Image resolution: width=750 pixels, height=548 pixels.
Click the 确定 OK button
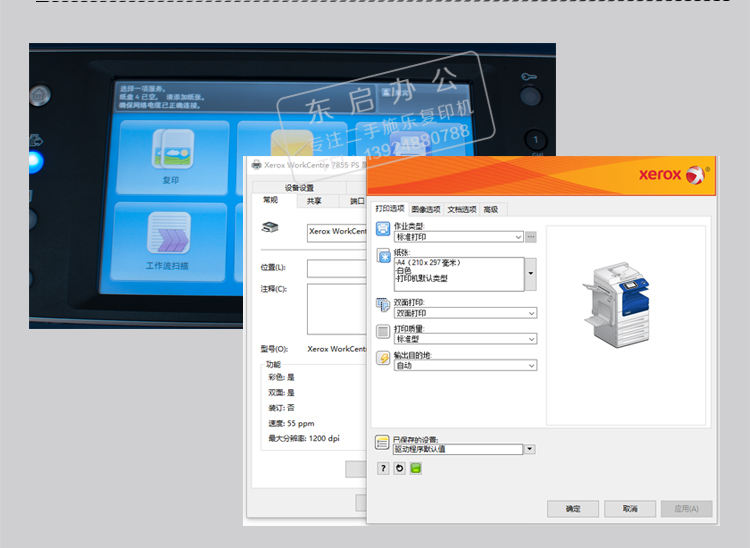tap(573, 509)
